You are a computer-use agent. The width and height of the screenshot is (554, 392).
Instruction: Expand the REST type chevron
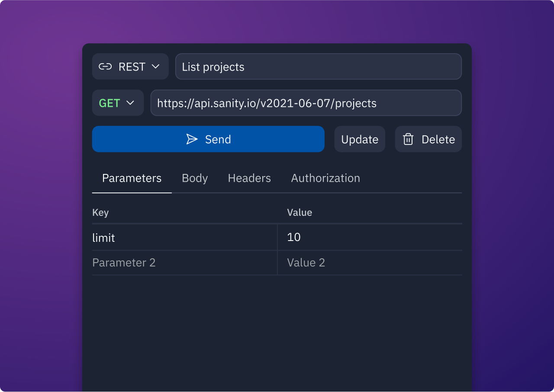pos(155,67)
